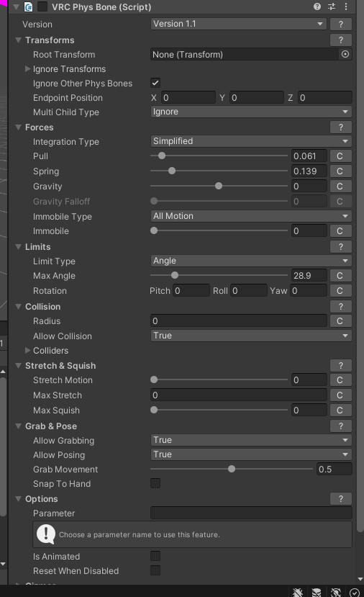This screenshot has height=597, width=364.
Task: Collapse the Forces section
Action: (x=18, y=127)
